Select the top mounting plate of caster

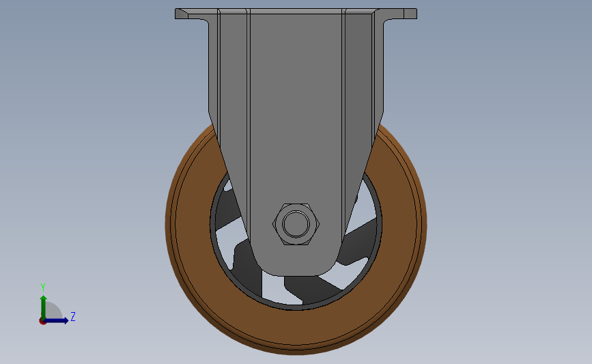coord(296,13)
